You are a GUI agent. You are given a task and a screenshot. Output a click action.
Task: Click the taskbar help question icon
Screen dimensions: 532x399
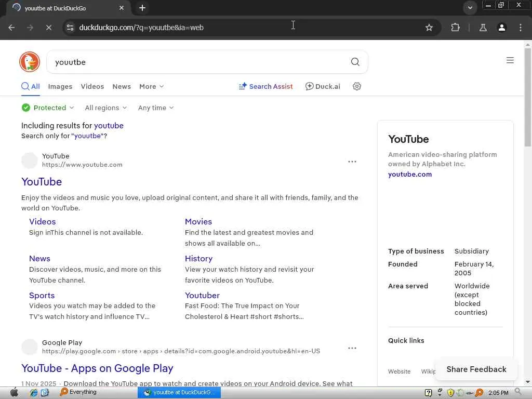(428, 393)
